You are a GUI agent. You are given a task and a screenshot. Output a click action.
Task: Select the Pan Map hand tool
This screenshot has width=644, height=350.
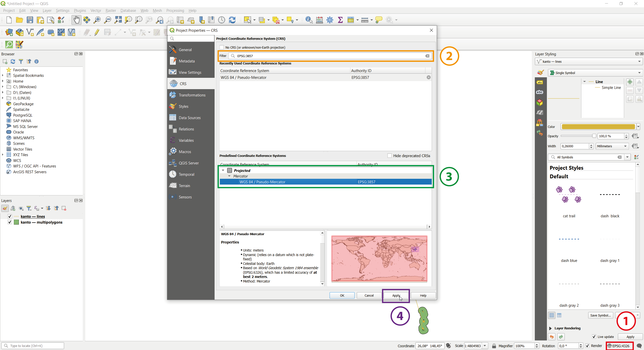76,20
